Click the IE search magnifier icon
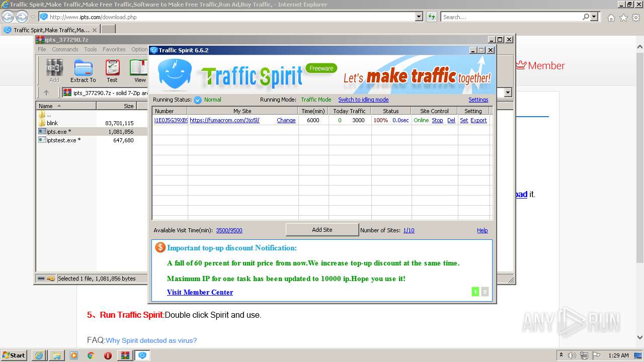 (x=586, y=17)
